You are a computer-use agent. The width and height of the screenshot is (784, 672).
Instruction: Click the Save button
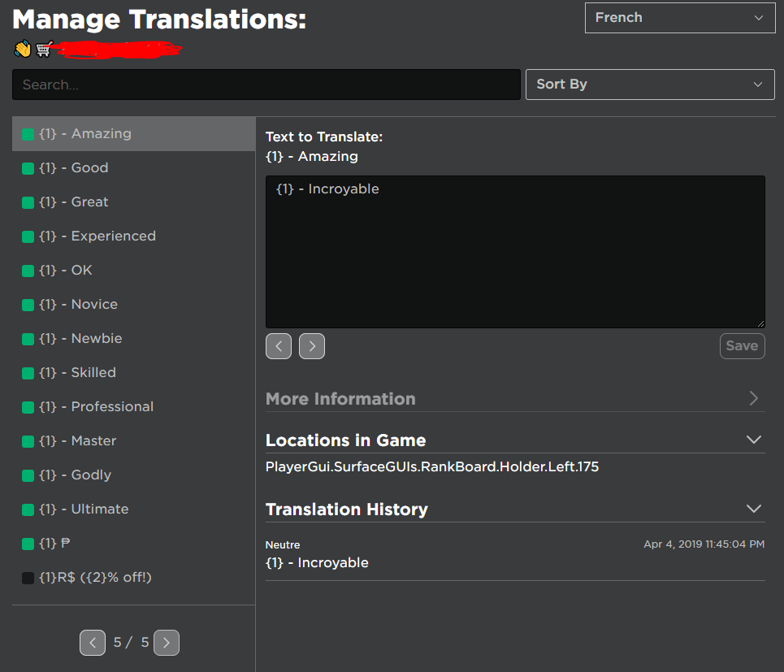[742, 345]
